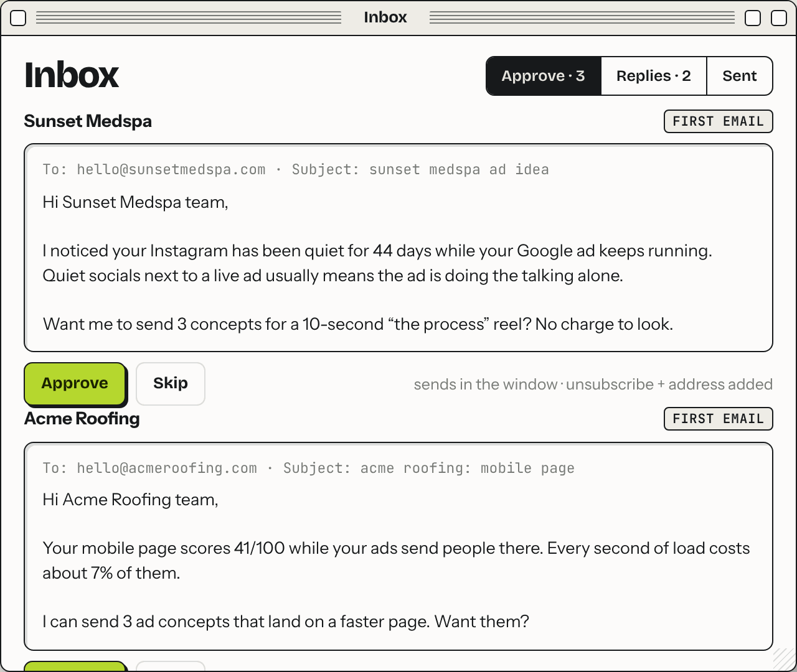Switch to the Approve · 3 tab

(x=544, y=76)
